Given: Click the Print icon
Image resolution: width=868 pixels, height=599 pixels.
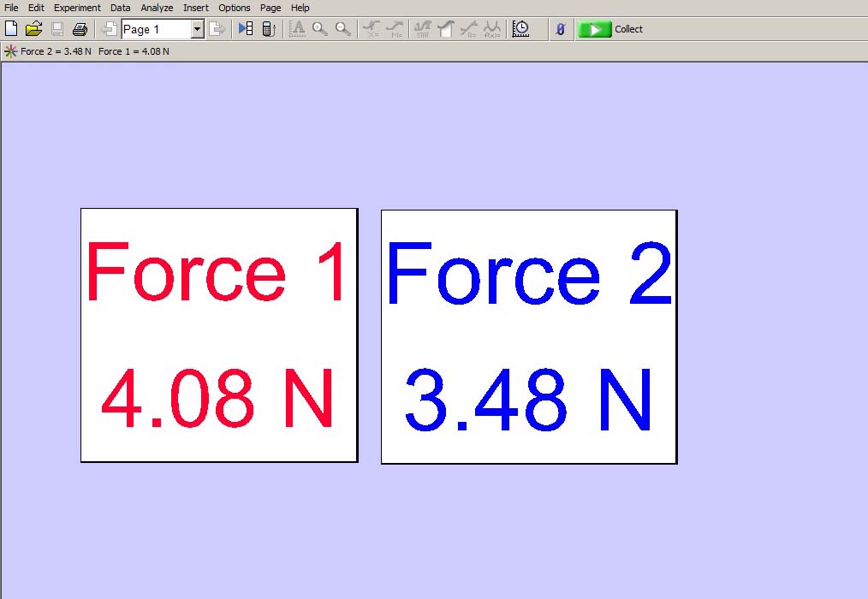Looking at the screenshot, I should (80, 29).
